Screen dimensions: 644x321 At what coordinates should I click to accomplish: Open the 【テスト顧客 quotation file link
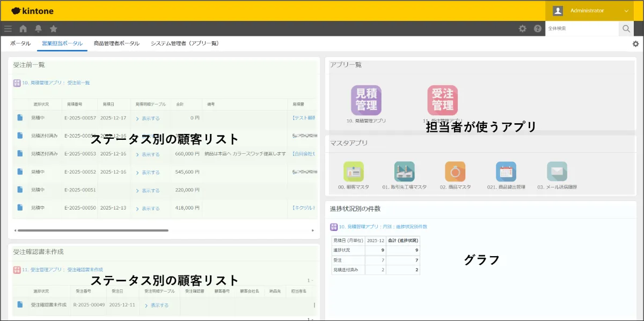(x=304, y=117)
